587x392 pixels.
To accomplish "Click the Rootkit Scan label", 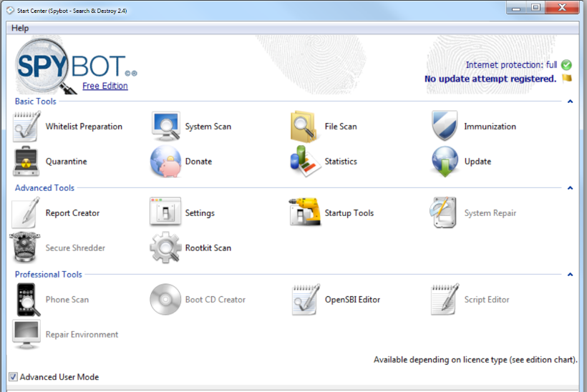I will coord(208,248).
